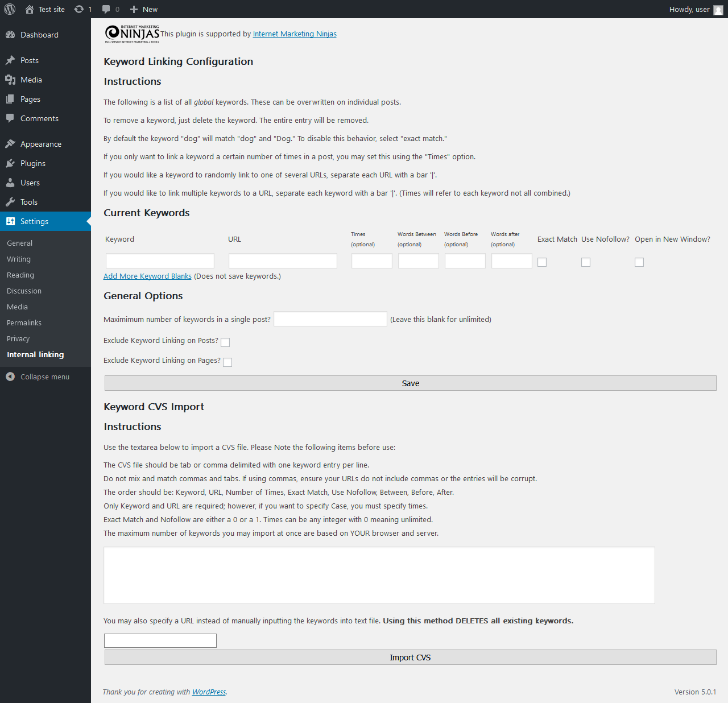Screen dimensions: 728x703
Task: Open the comments bubble icon in admin bar
Action: (x=106, y=9)
